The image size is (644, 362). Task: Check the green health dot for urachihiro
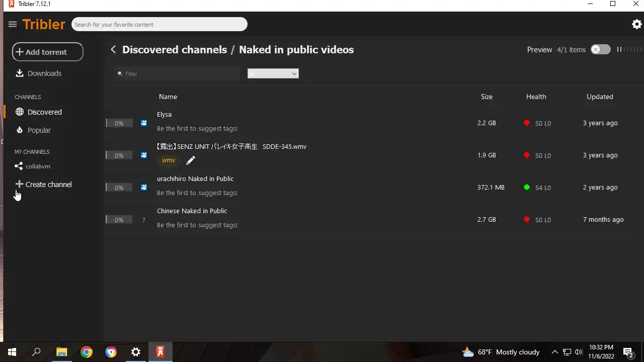click(527, 187)
